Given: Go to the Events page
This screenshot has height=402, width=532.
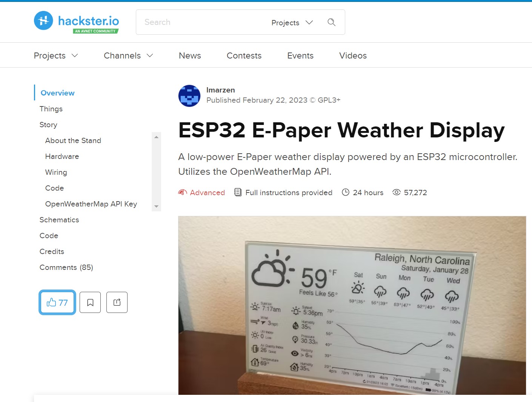Looking at the screenshot, I should tap(300, 55).
